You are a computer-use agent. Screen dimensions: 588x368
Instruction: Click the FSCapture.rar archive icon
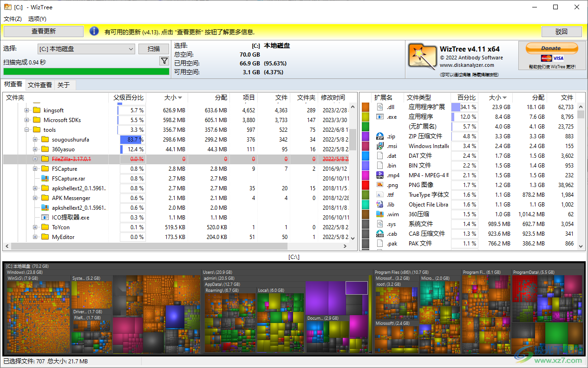point(45,178)
